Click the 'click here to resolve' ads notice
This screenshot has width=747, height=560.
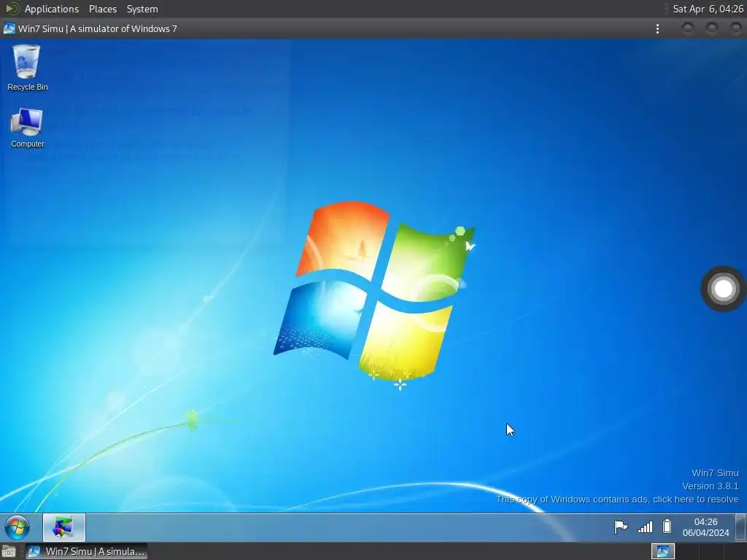[617, 499]
